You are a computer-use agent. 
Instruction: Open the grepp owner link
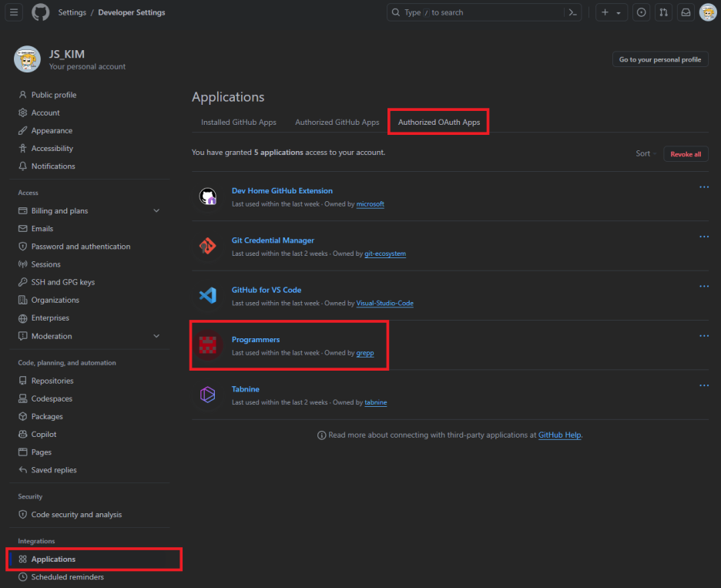click(x=365, y=354)
